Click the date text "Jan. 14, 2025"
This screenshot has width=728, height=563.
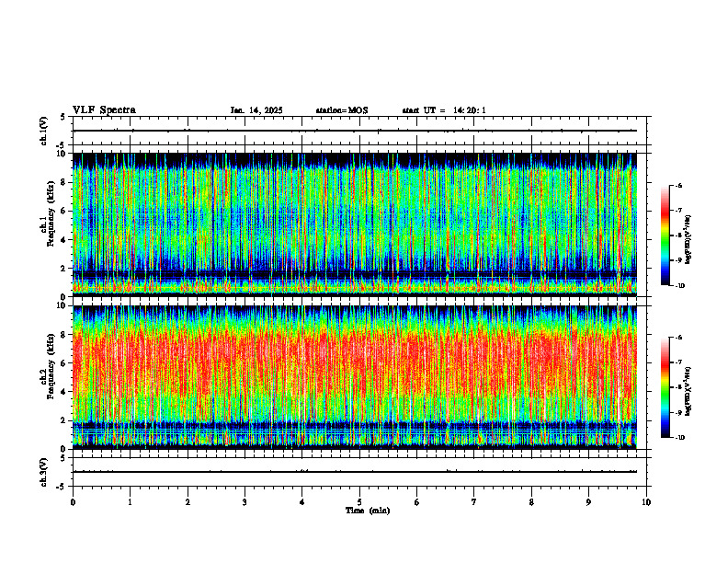(256, 110)
